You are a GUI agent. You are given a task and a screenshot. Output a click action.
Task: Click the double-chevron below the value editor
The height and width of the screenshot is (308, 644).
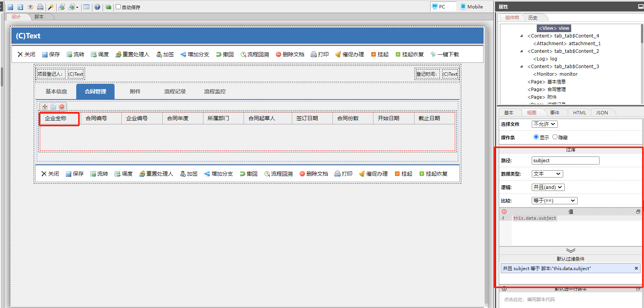click(570, 251)
